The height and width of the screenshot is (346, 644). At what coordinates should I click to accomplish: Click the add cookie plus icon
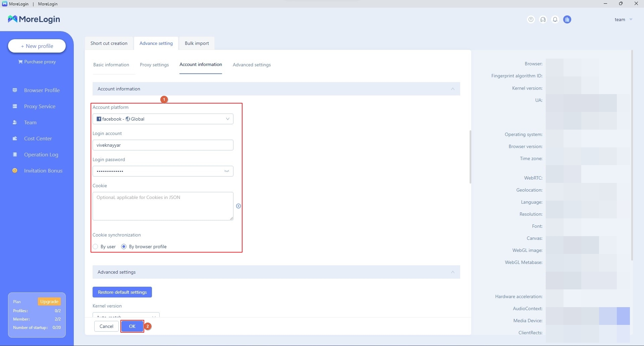coord(238,206)
